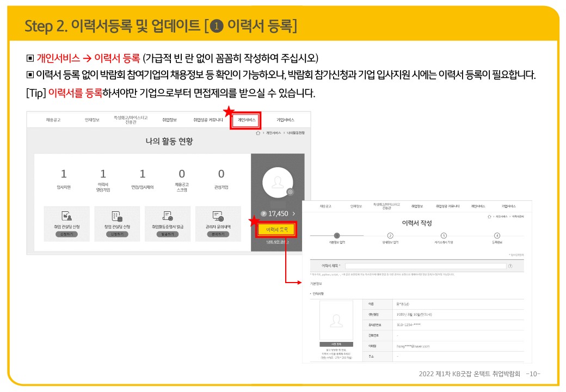The height and width of the screenshot is (392, 566).
Task: Select step 4 등록완료 circle
Action: (x=496, y=235)
